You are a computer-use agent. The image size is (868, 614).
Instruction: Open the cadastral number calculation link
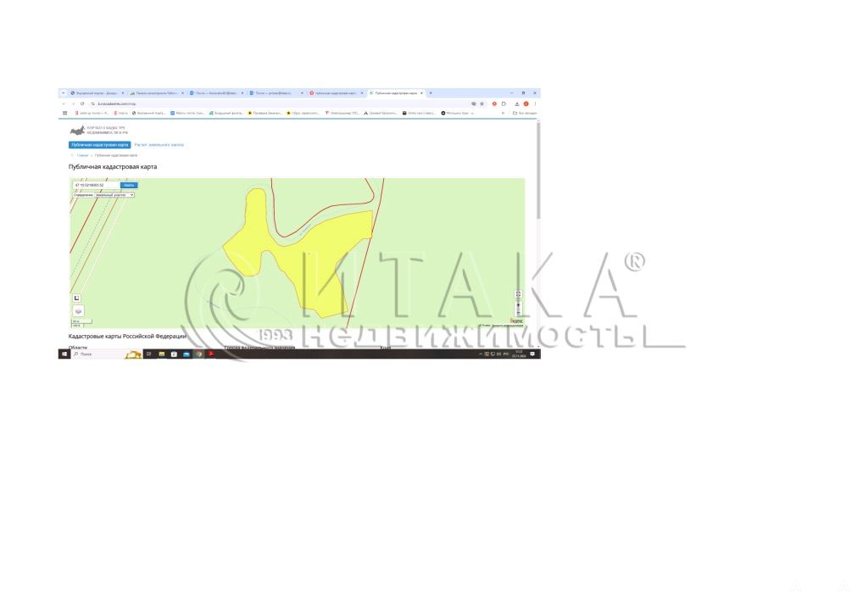click(x=159, y=144)
